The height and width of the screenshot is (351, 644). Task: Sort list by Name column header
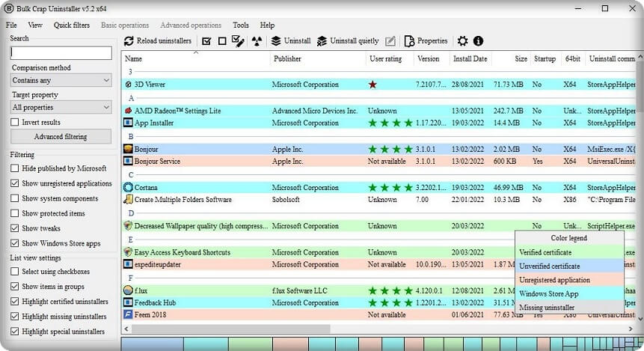coord(196,59)
